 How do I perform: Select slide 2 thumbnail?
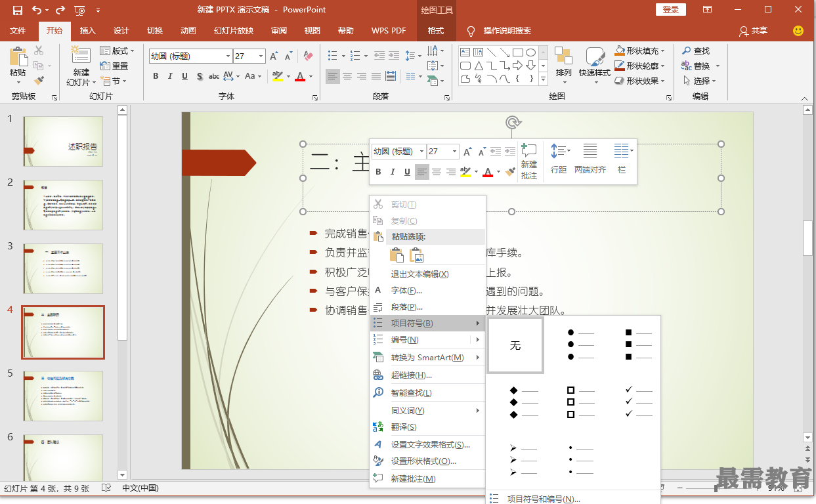[x=63, y=205]
